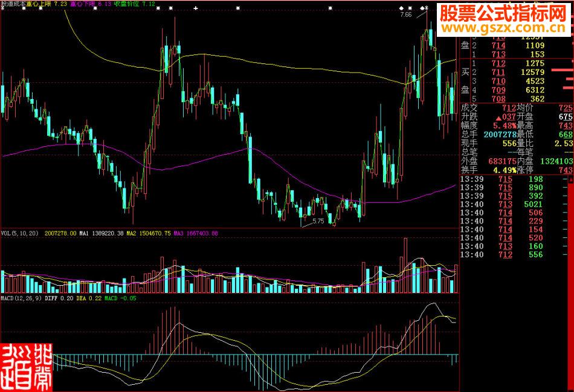Click the VOL(5,10,20) indicator label
Screen dimensions: 574x392
pyautogui.click(x=19, y=233)
